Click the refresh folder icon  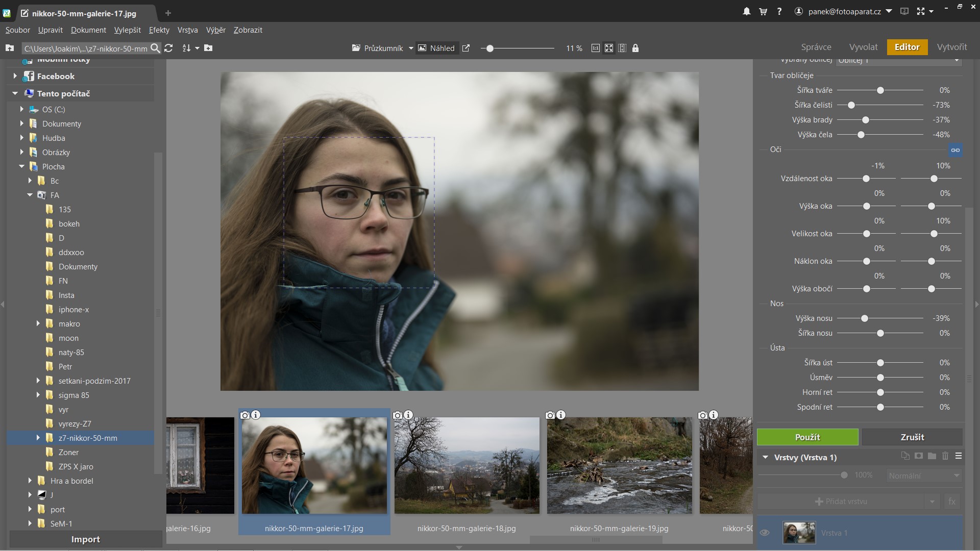(x=168, y=48)
